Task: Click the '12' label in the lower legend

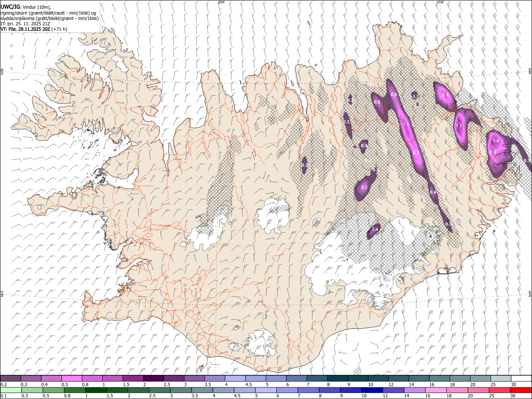Action: (x=385, y=396)
